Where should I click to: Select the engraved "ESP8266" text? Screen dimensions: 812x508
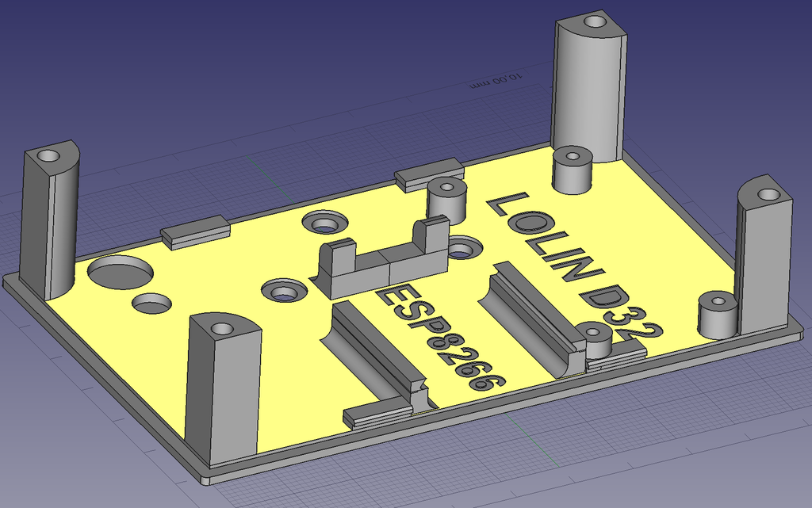pos(439,338)
